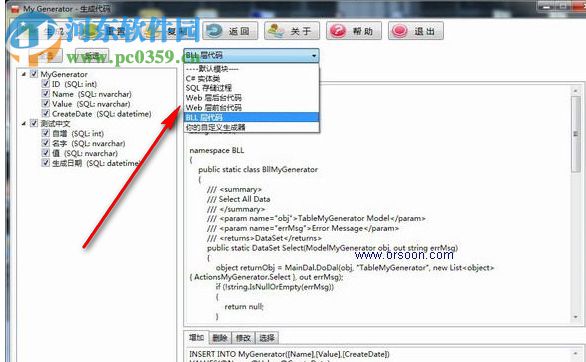Click the red 帮助 help button
This screenshot has width=586, height=362.
point(354,31)
